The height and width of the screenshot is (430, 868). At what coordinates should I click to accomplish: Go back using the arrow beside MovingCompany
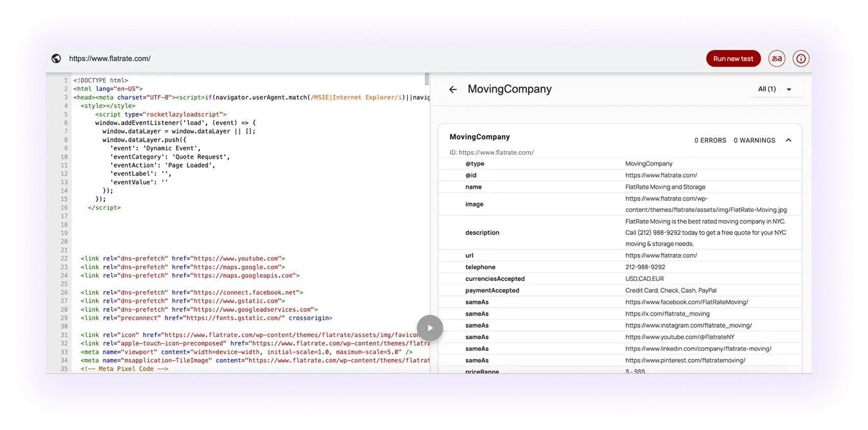pos(453,89)
